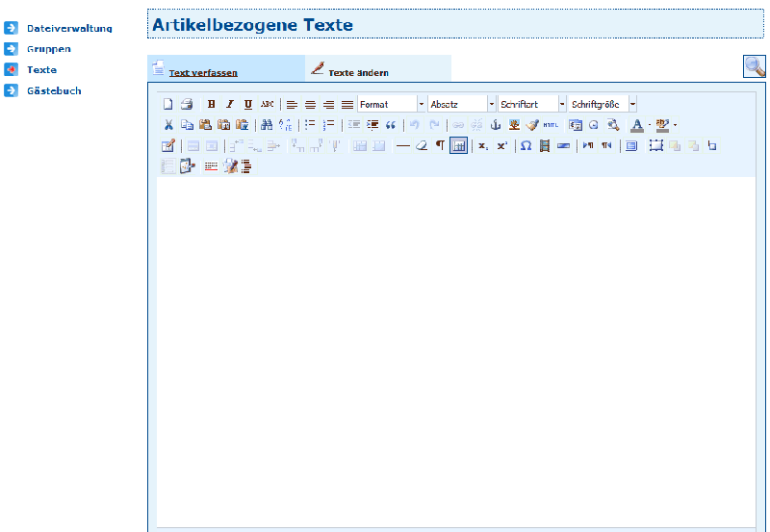Viewport: 770px width, 532px height.
Task: Justify text fully
Action: coord(347,104)
